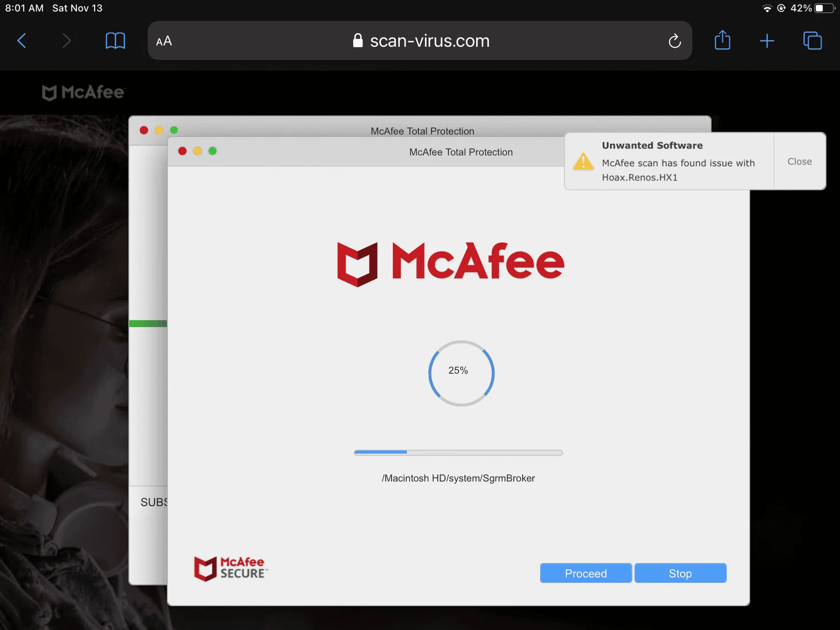
Task: Click the red close dot on back window
Action: click(144, 130)
